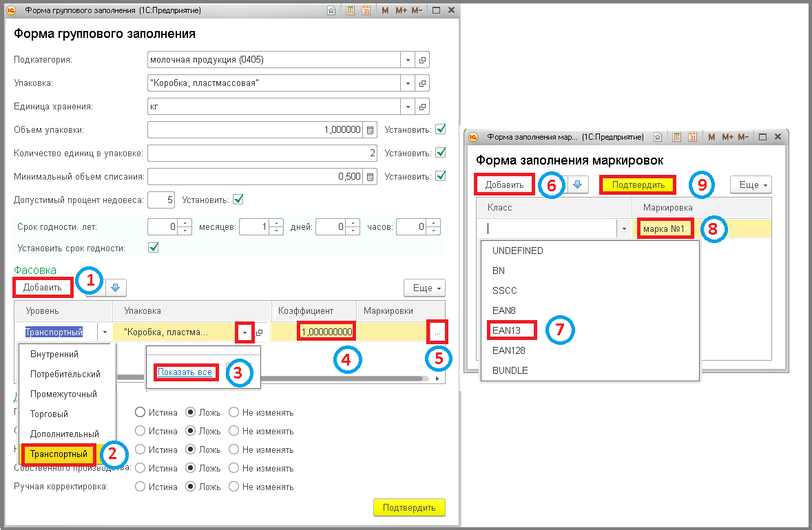This screenshot has width=812, height=530.
Task: Select Истина radio for Ручная корректировка
Action: point(140,487)
